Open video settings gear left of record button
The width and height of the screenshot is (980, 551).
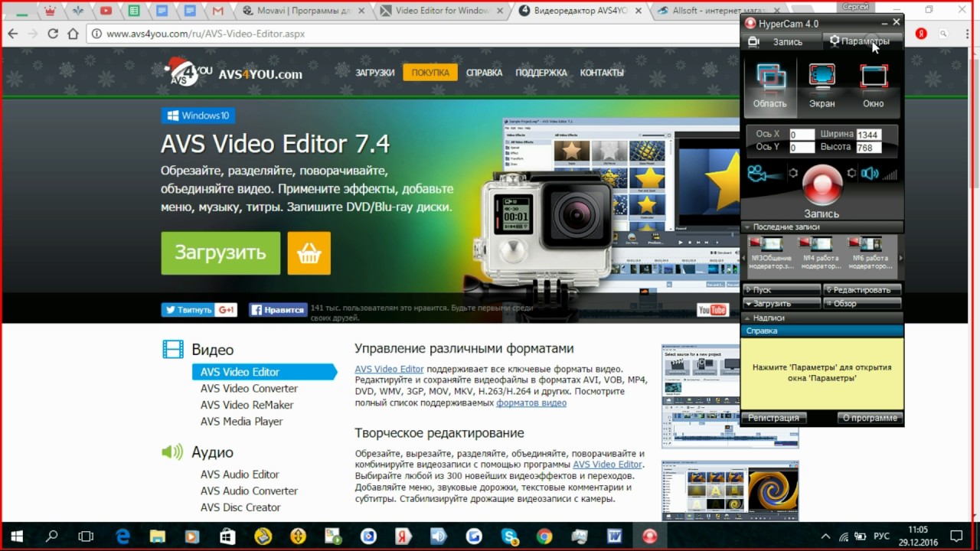[x=793, y=174]
